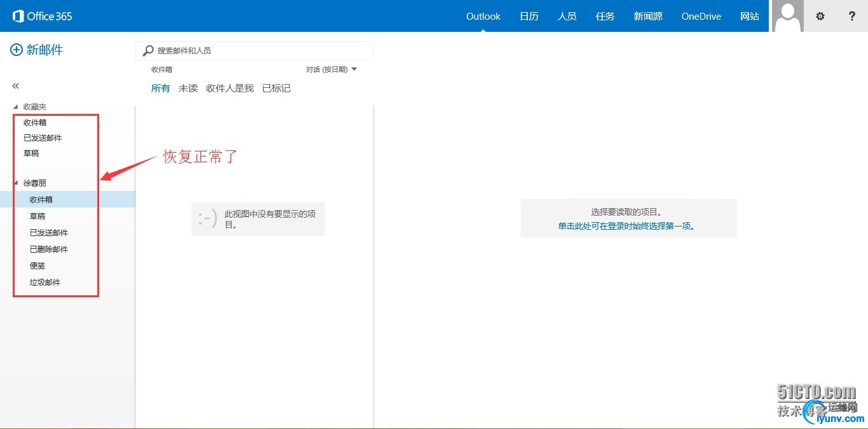The width and height of the screenshot is (868, 429).
Task: Open 已发送邮件 under 收藏夹
Action: [43, 137]
